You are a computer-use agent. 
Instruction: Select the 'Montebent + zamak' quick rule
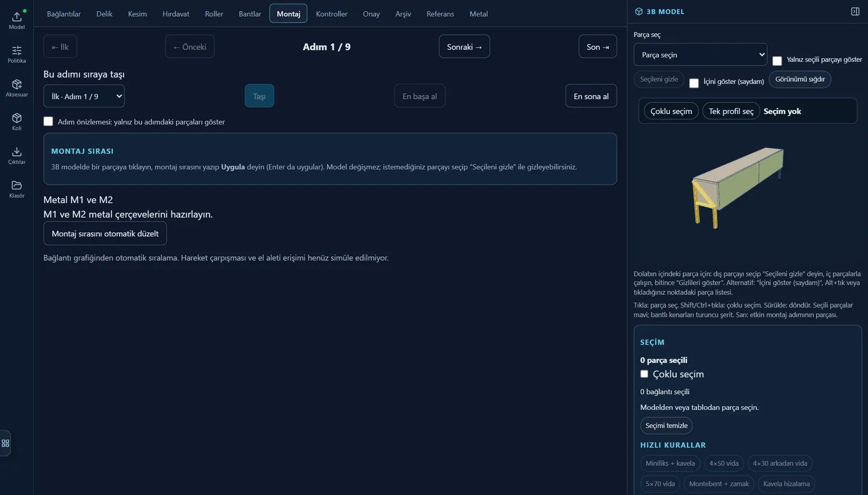(719, 484)
